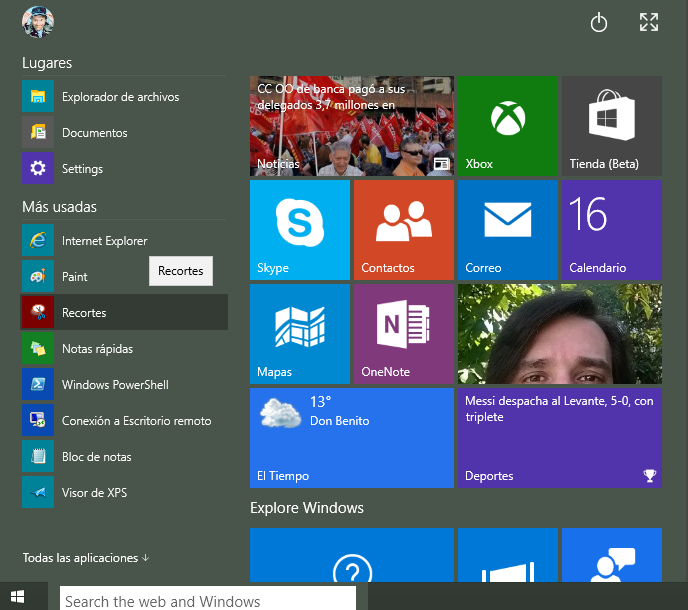
Task: Click the Internet Explorer text label
Action: click(104, 241)
